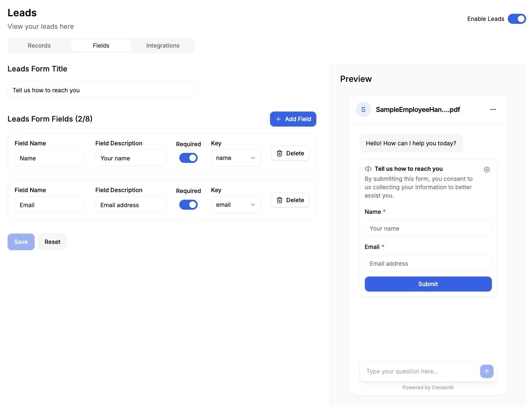
Task: Open the Integrations tab
Action: (163, 46)
